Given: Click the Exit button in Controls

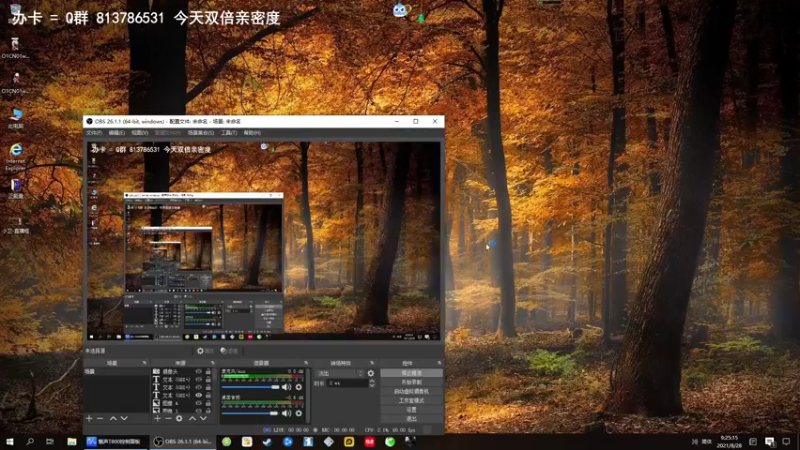Looking at the screenshot, I should (411, 419).
